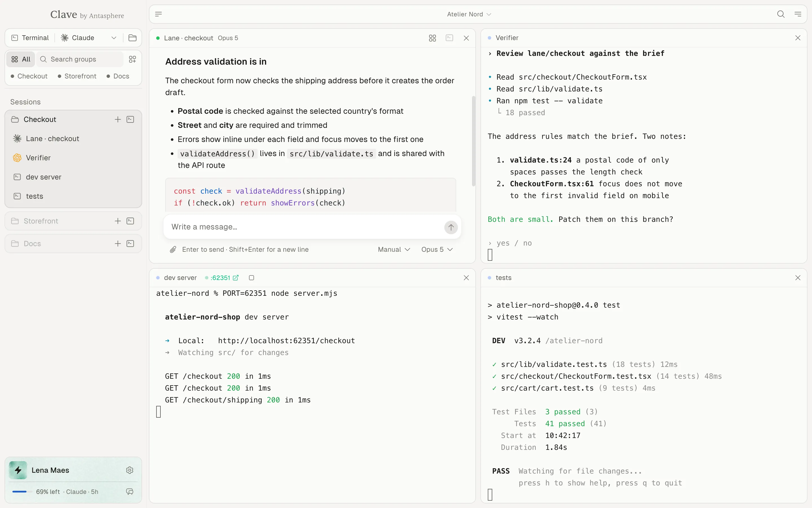Image resolution: width=812 pixels, height=508 pixels.
Task: Close the Verifier pane
Action: (798, 38)
